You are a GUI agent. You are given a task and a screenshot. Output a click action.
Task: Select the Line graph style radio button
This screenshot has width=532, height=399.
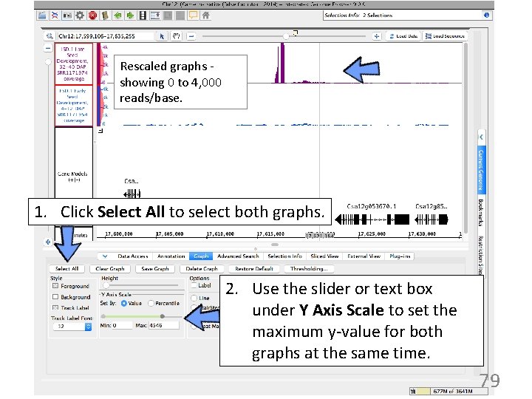point(194,299)
